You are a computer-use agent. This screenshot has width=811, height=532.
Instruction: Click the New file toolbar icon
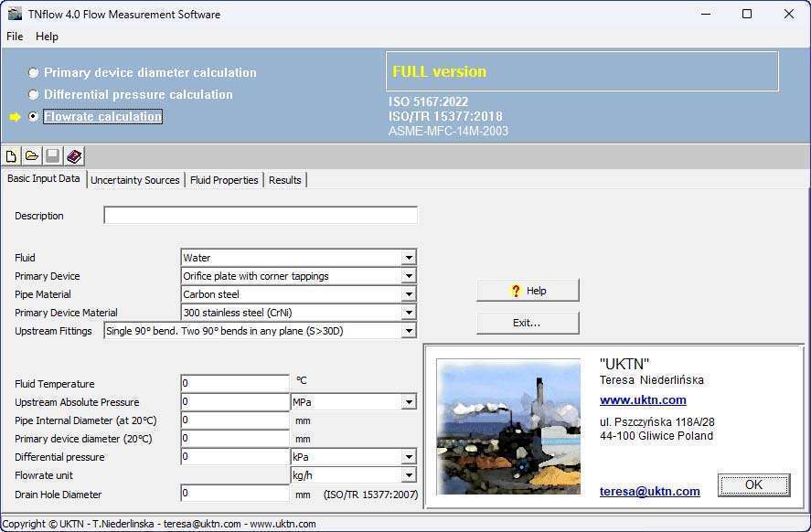(11, 156)
